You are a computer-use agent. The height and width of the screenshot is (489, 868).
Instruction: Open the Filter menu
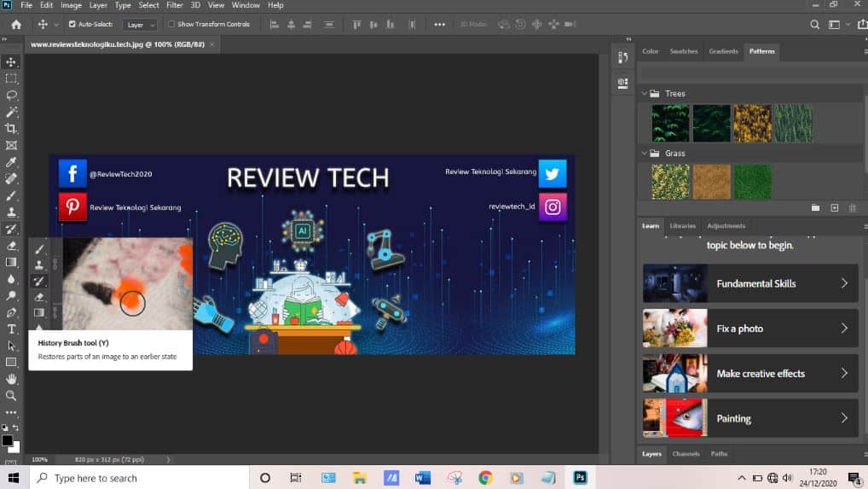click(174, 5)
